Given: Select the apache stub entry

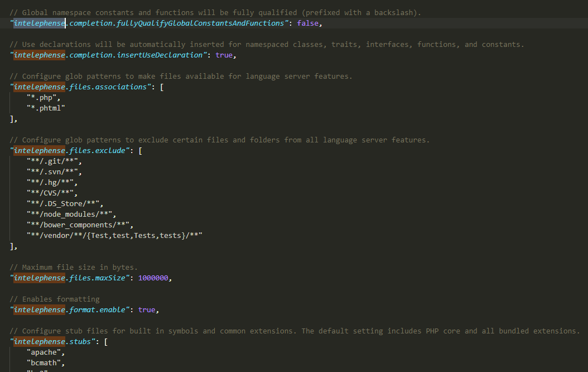Looking at the screenshot, I should coord(45,352).
